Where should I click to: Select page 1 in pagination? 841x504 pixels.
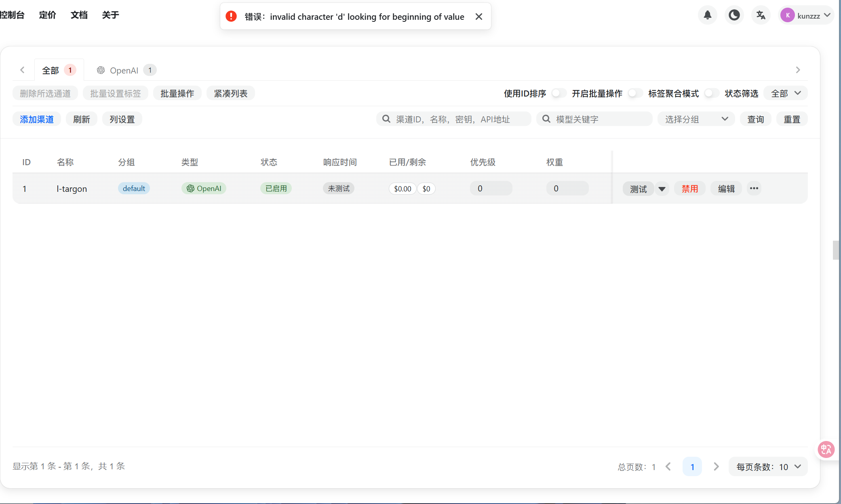(x=692, y=467)
